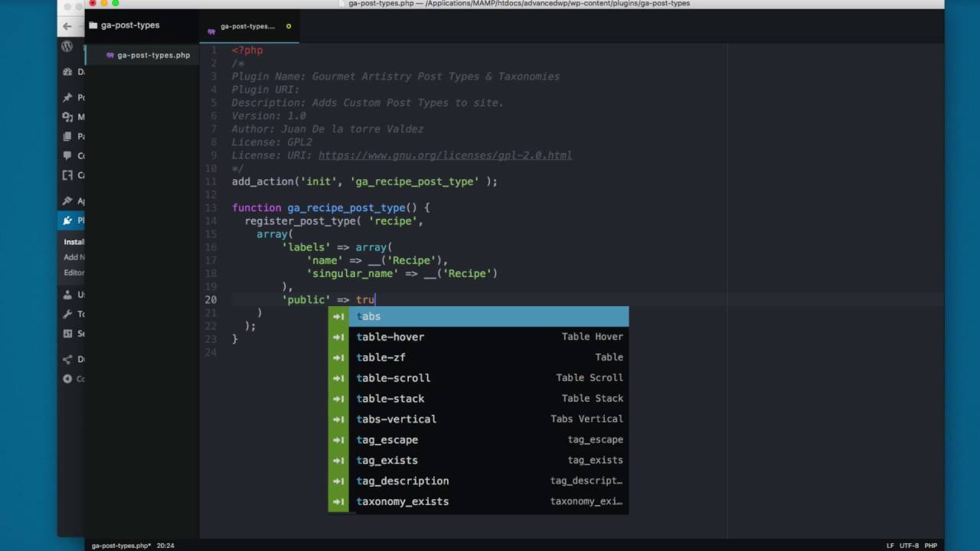Open the Comments bubble icon in WordPress sidebar

[68, 156]
